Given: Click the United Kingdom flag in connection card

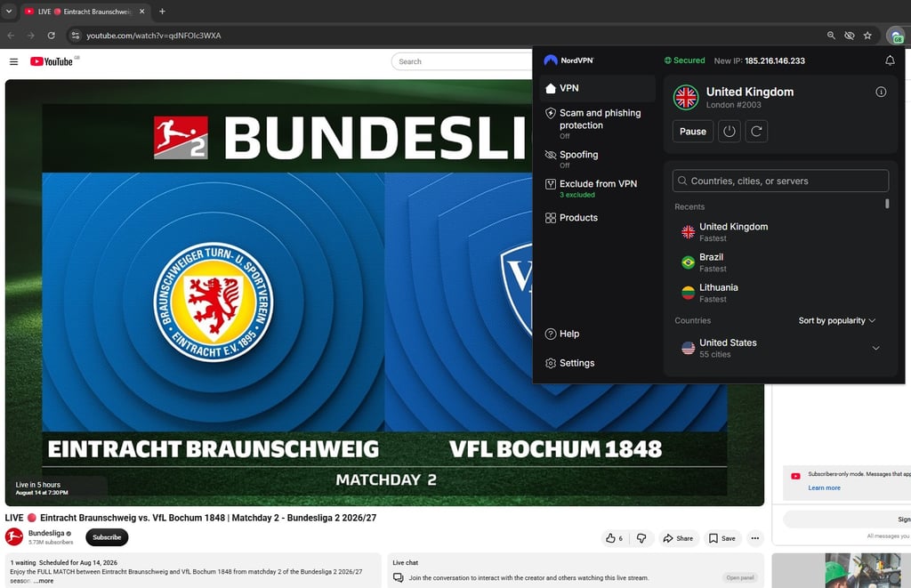Looking at the screenshot, I should click(x=686, y=97).
